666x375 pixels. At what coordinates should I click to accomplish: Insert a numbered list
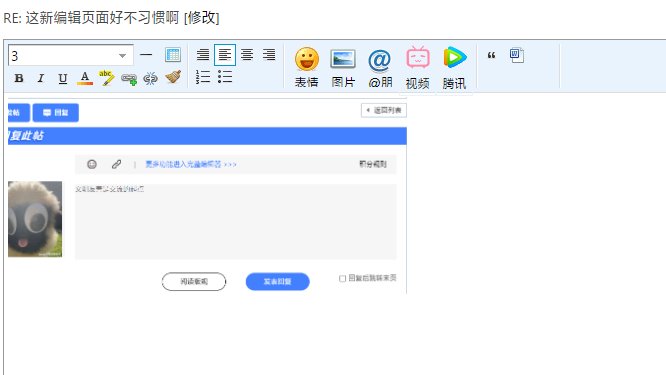point(203,77)
